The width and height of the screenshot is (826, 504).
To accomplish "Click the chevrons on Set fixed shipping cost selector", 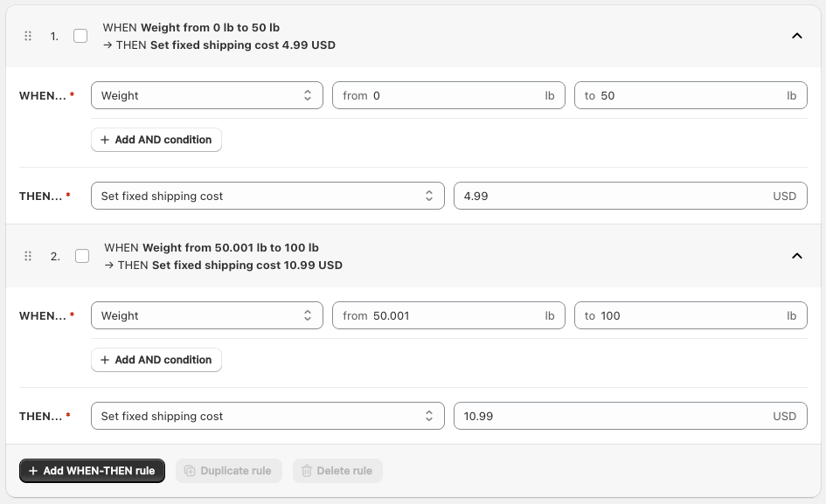I will click(429, 196).
